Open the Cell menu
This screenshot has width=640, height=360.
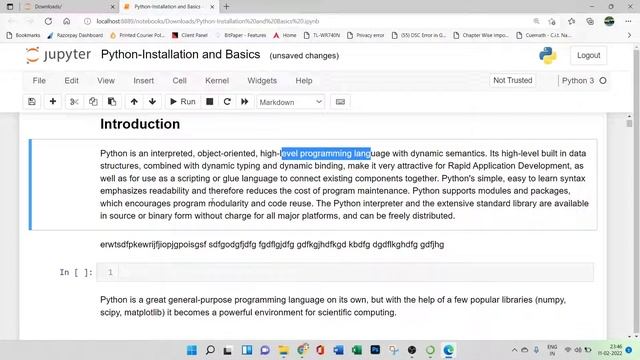click(179, 81)
